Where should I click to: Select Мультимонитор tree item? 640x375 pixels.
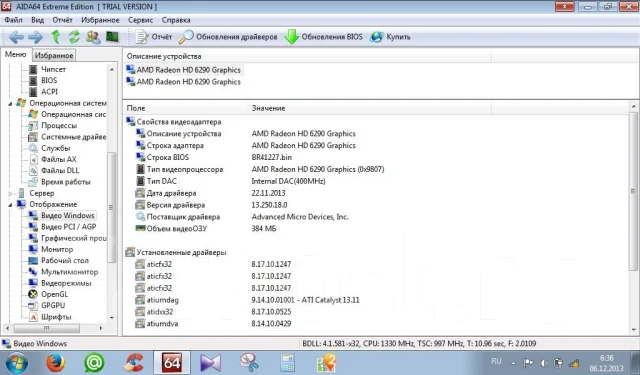coord(69,272)
